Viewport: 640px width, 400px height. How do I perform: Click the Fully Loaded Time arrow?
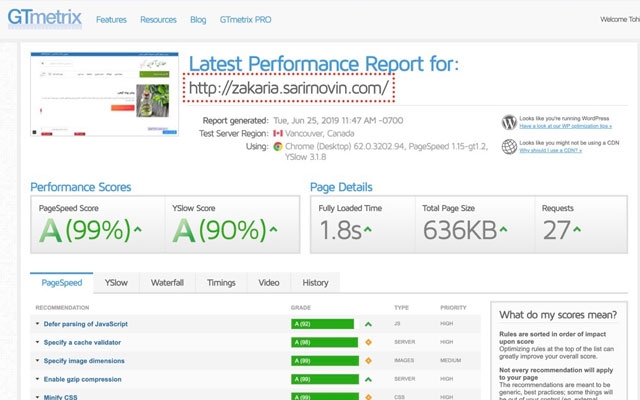tap(368, 229)
